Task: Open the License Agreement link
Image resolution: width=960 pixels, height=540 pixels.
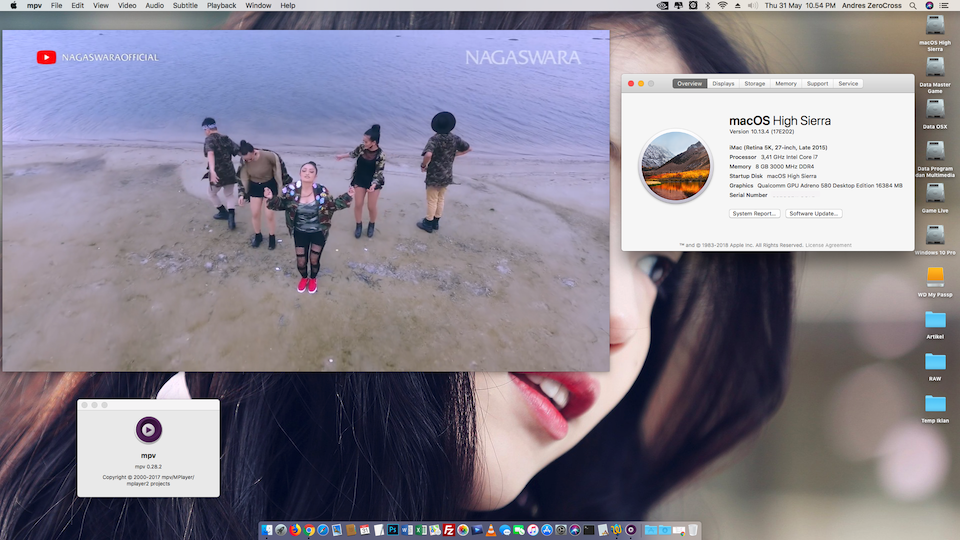Action: click(x=828, y=245)
